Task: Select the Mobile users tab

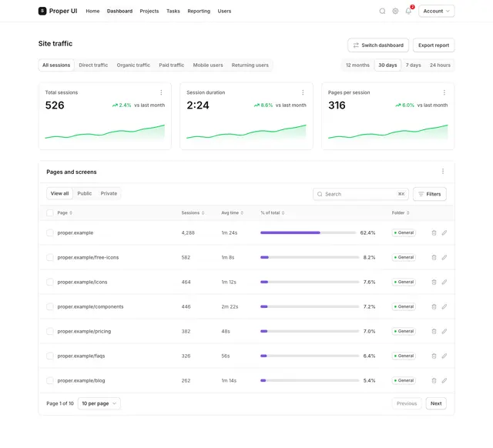Action: click(208, 65)
